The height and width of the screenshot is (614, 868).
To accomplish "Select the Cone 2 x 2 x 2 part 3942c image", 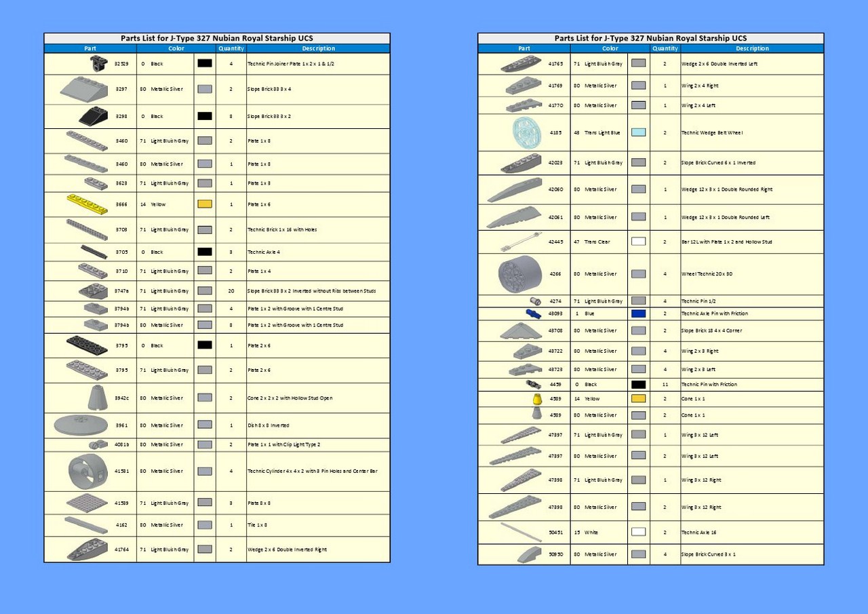I will coord(98,398).
